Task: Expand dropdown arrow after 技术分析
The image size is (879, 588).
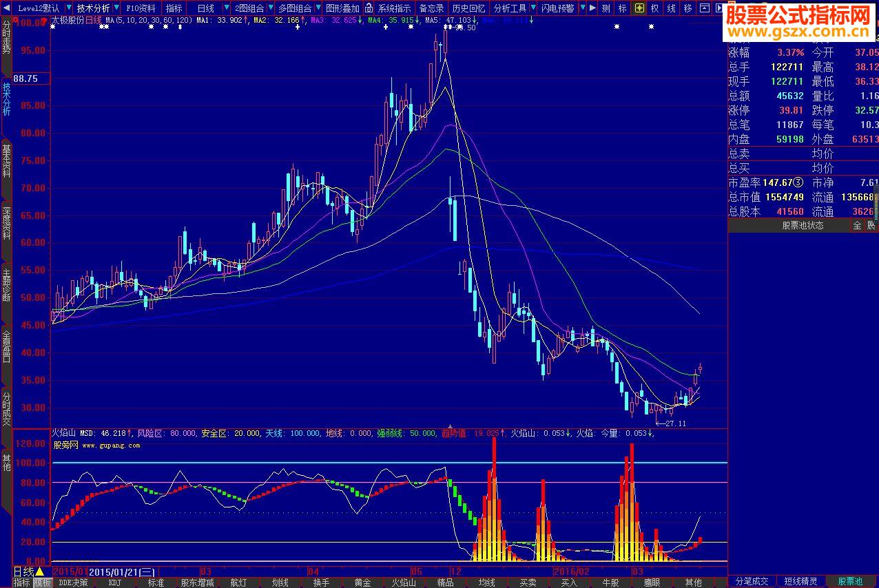Action: 116,8
